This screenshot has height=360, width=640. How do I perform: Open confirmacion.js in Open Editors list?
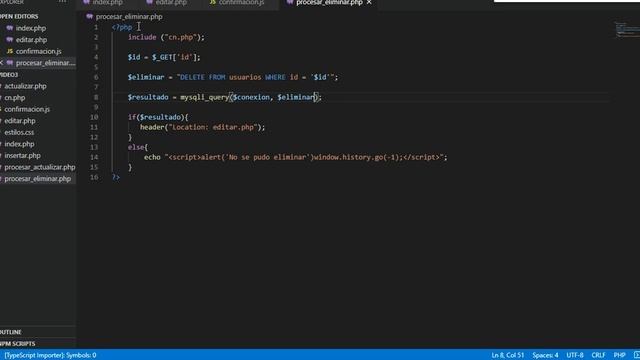click(38, 51)
